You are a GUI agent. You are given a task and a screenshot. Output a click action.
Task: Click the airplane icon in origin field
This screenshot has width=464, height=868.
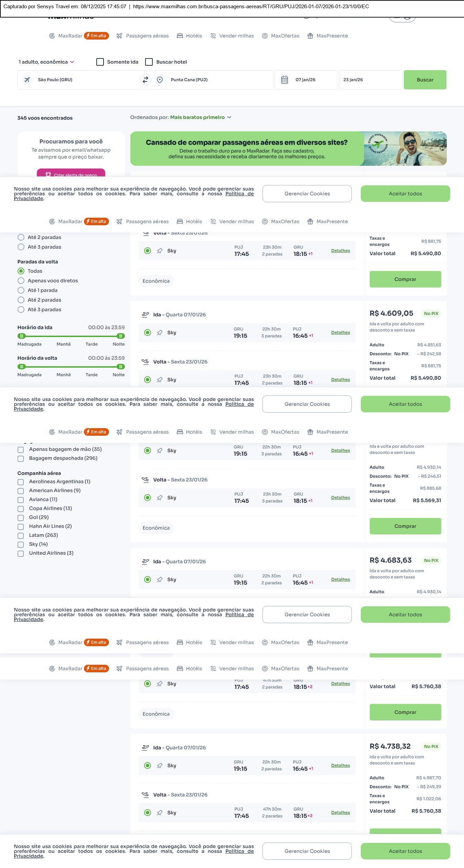pyautogui.click(x=27, y=80)
